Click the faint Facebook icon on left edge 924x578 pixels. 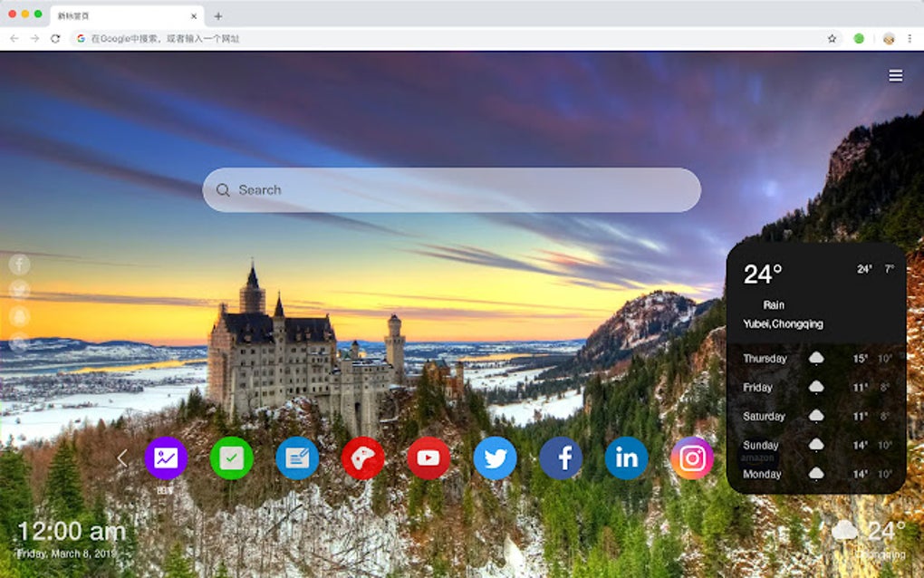pos(18,265)
